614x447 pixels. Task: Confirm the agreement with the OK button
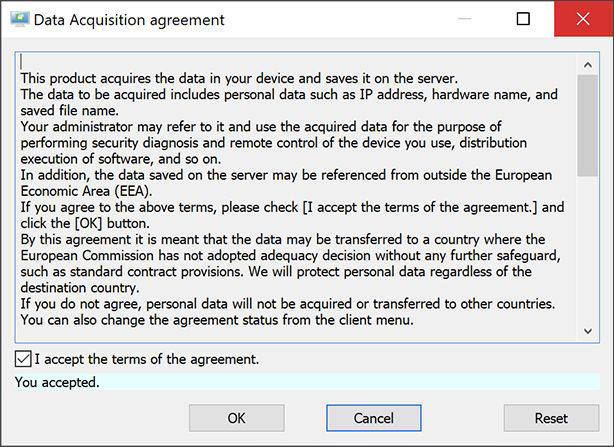coord(237,418)
